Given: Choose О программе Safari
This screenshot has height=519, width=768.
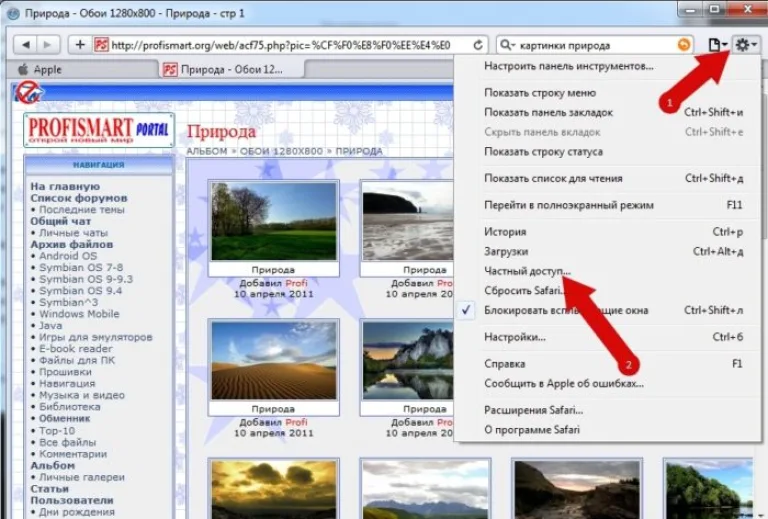Looking at the screenshot, I should [531, 430].
